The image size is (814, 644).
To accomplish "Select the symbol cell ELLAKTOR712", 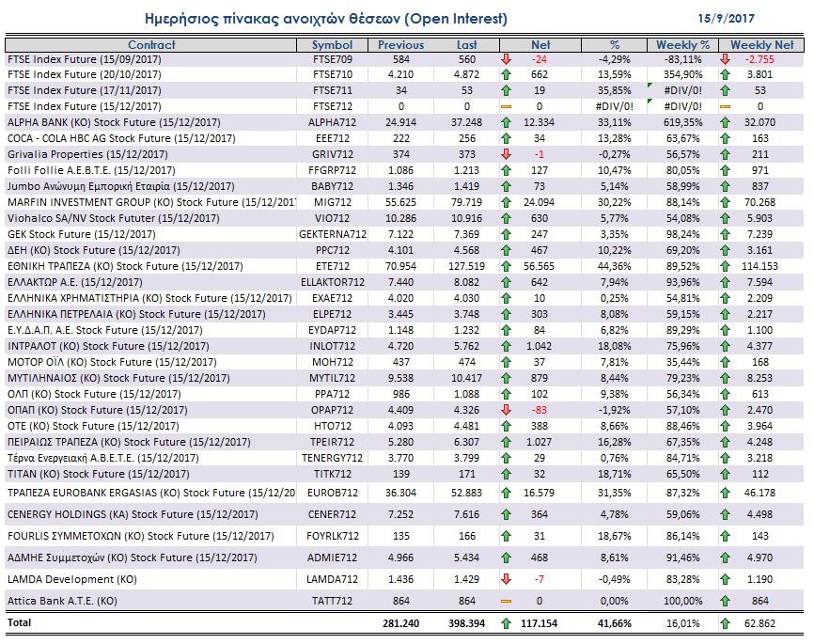I will (332, 283).
